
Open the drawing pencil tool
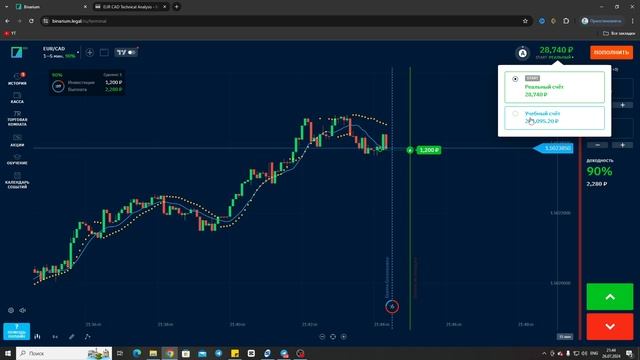[72, 337]
